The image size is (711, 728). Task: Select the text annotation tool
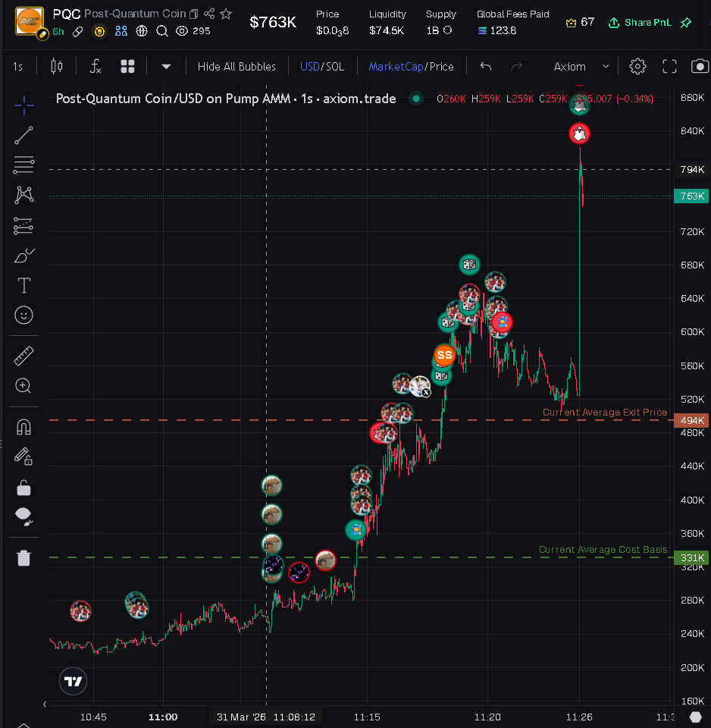pyautogui.click(x=23, y=285)
